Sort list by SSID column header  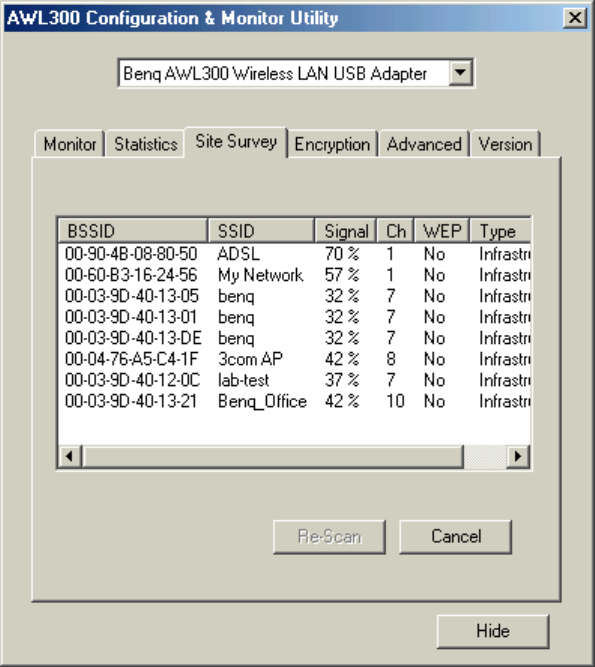tap(261, 231)
